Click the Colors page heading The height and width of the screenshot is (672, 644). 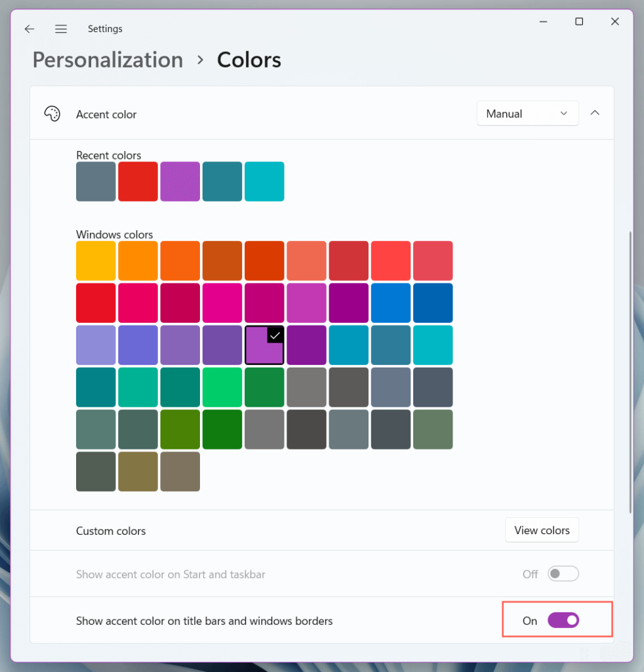click(x=249, y=60)
